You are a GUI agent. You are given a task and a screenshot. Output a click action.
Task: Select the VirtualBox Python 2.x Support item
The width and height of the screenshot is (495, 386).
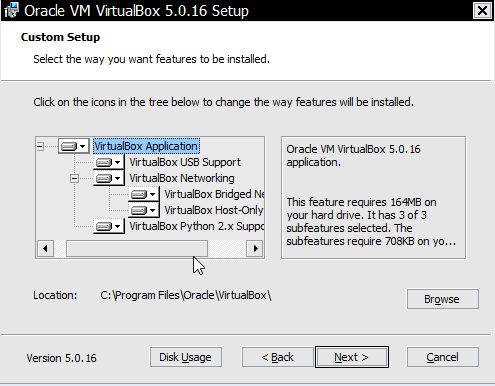pos(197,226)
